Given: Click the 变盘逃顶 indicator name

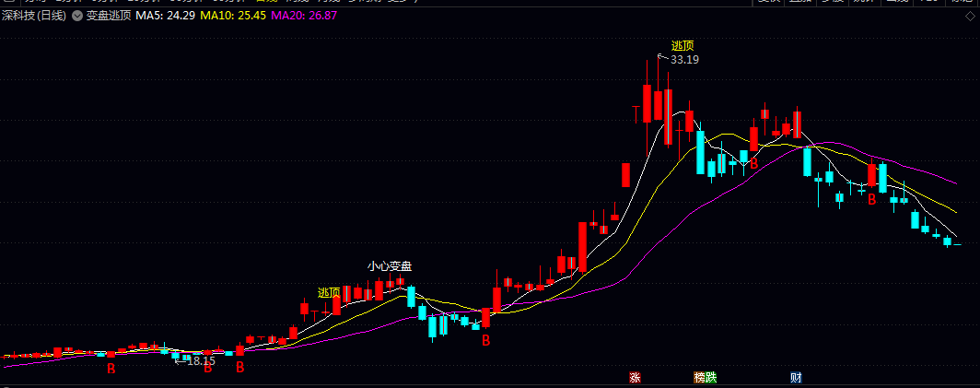Looking at the screenshot, I should pyautogui.click(x=109, y=16).
